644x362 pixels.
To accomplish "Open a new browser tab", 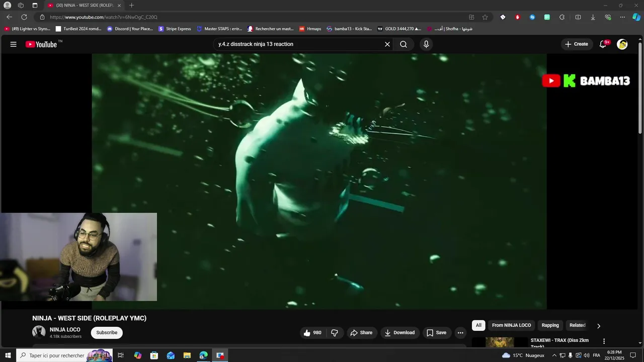I will 131,6.
